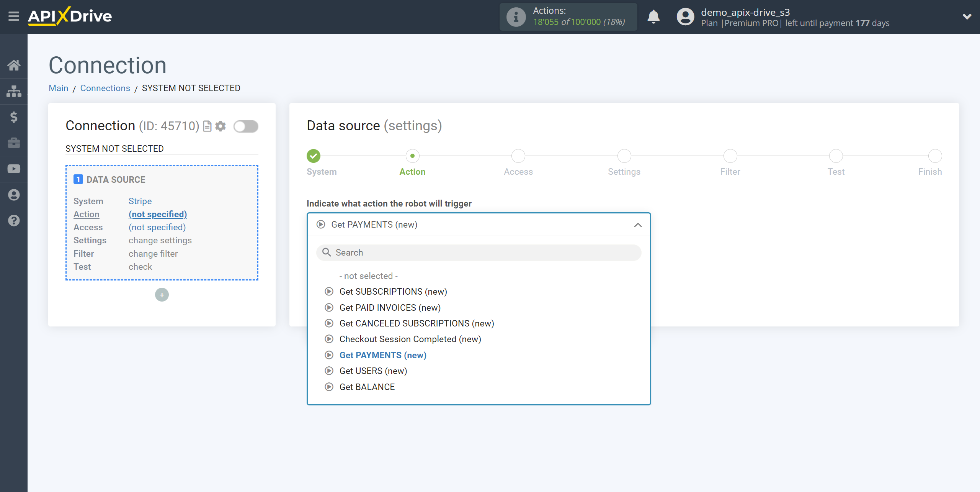
Task: Click the demo_apix-drive_s3 account name
Action: pos(745,12)
